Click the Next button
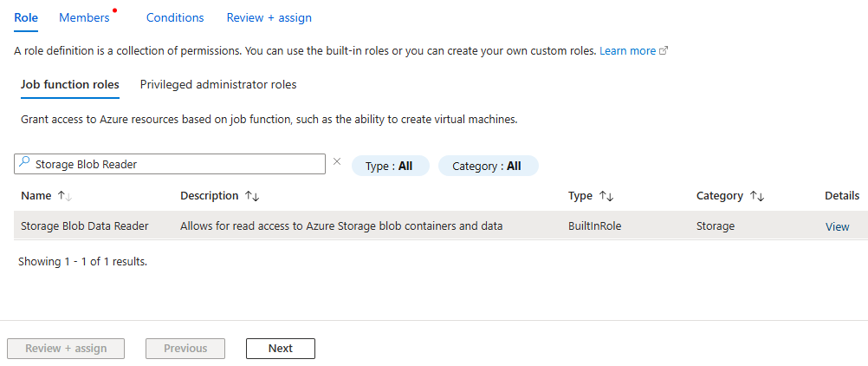The height and width of the screenshot is (366, 868). click(281, 349)
